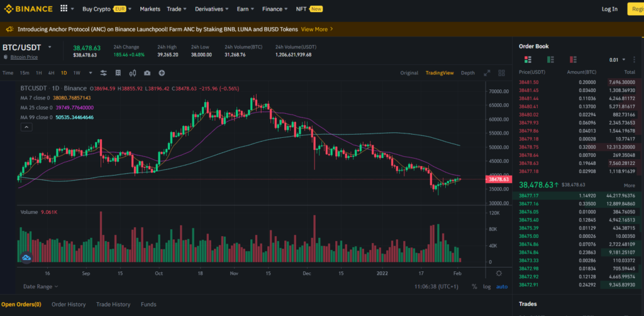This screenshot has height=316, width=644.
Task: Take a chart snapshot with camera icon
Action: (147, 73)
